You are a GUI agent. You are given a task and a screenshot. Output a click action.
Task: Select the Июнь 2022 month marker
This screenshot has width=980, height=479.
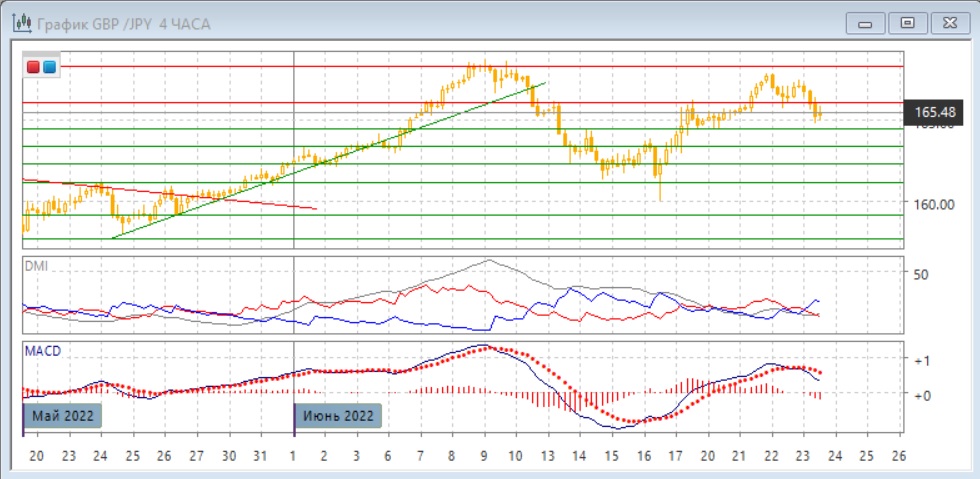point(338,415)
